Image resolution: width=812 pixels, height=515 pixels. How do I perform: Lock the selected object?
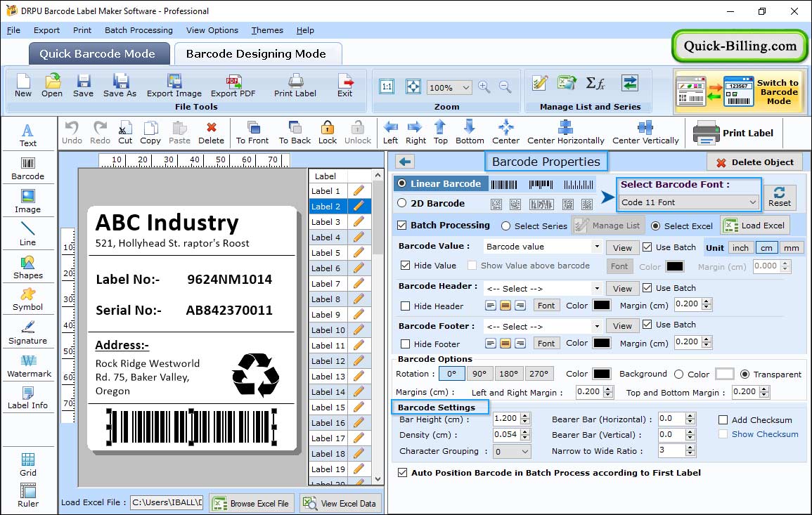tap(328, 133)
